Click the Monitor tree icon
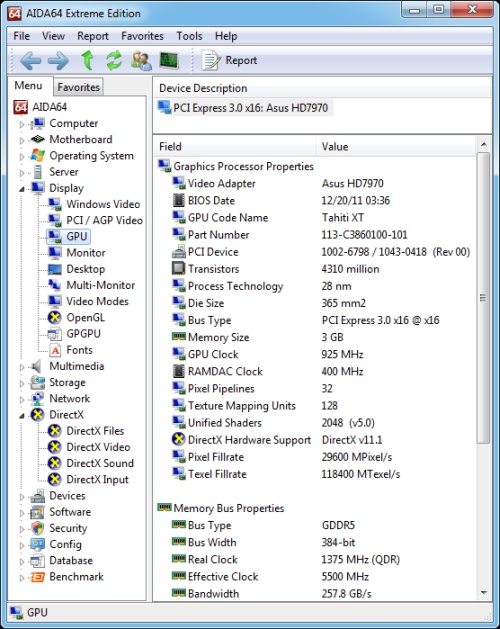This screenshot has width=500, height=629. 55,253
